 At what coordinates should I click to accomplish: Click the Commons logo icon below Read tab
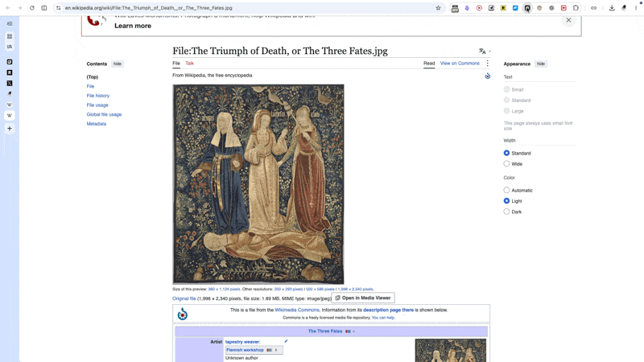tap(488, 76)
